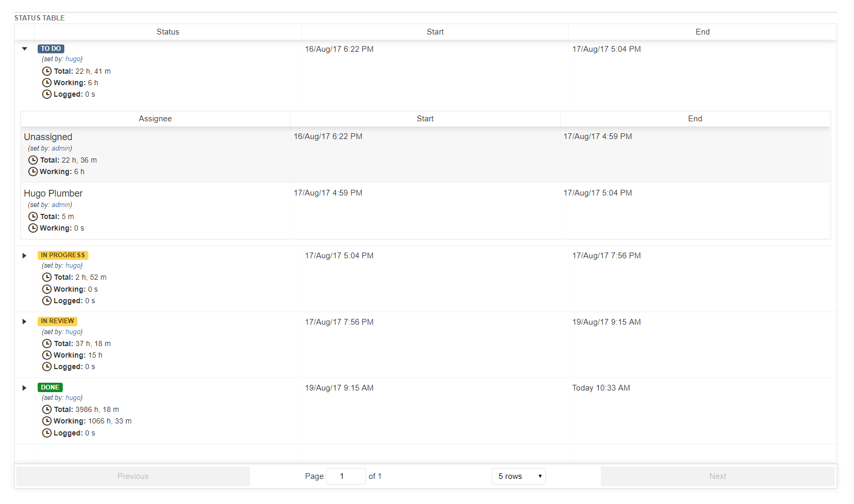The image size is (854, 504).
Task: Click clock icon beside Total 5 m
Action: pyautogui.click(x=33, y=216)
